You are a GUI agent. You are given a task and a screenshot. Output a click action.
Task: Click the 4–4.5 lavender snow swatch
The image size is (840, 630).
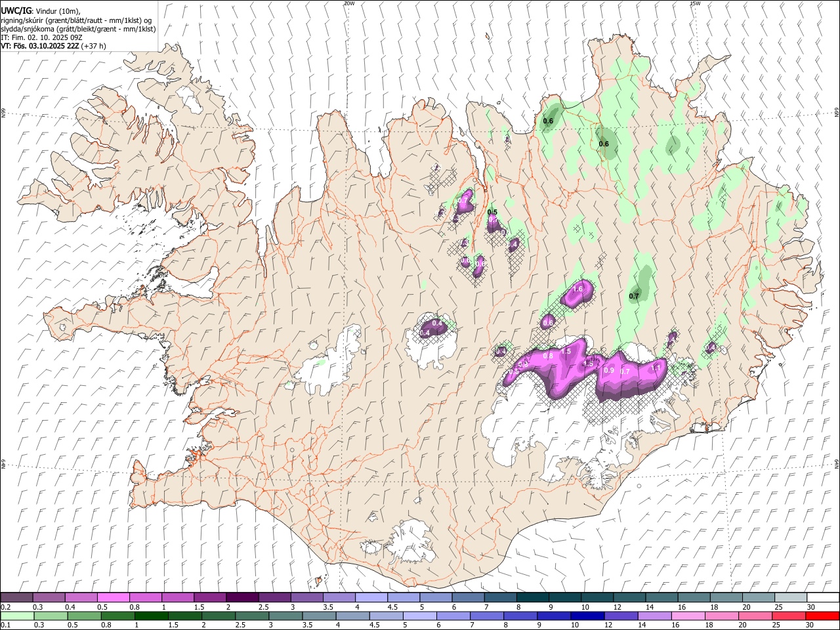pos(371,598)
